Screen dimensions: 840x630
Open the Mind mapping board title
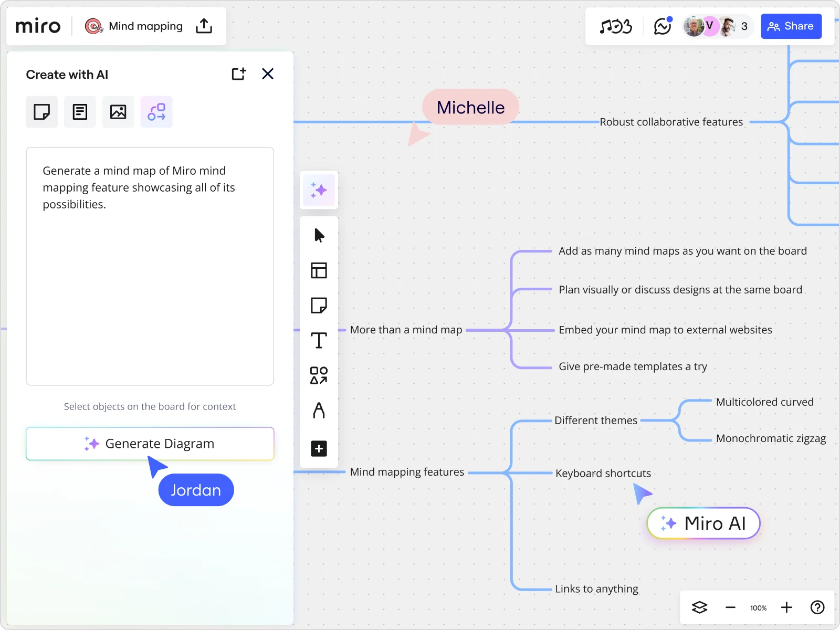coord(145,26)
